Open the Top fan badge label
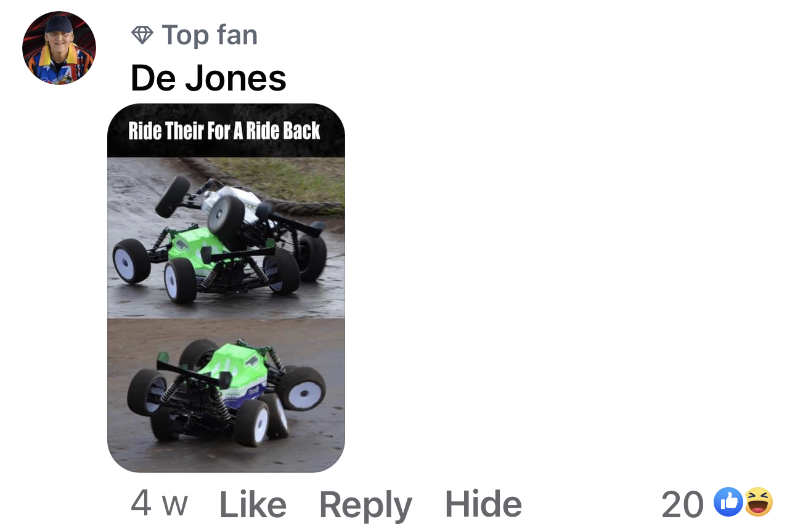Image resolution: width=795 pixels, height=532 pixels. [x=210, y=35]
